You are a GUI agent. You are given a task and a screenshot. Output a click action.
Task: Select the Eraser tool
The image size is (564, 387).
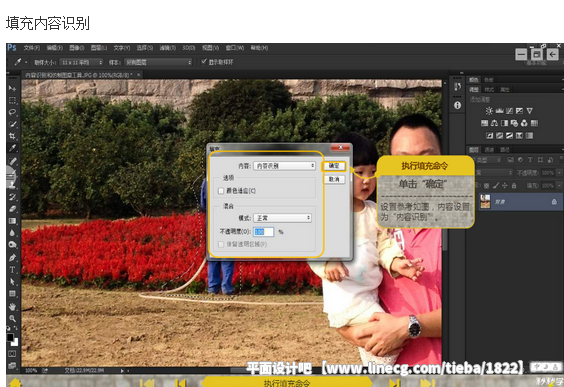[x=13, y=209]
